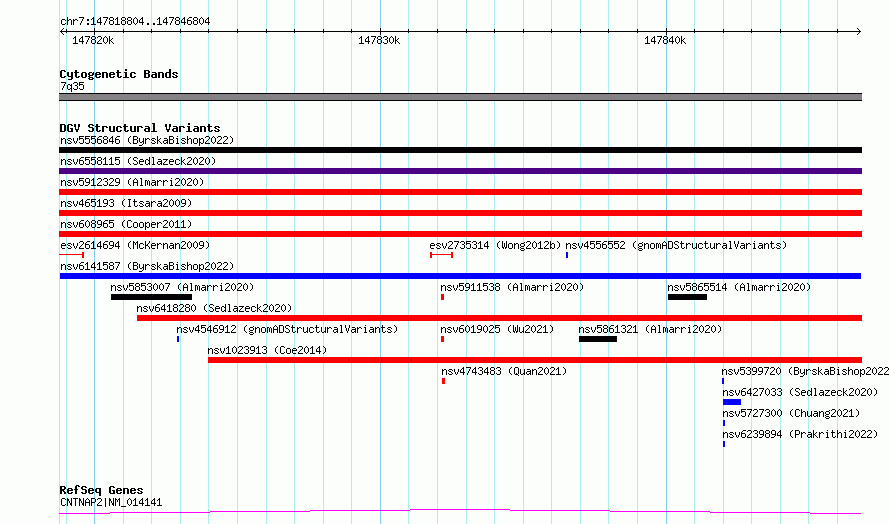
Task: Open nsv4546912 (gnomADStructuralVariants) label
Action: coord(287,329)
